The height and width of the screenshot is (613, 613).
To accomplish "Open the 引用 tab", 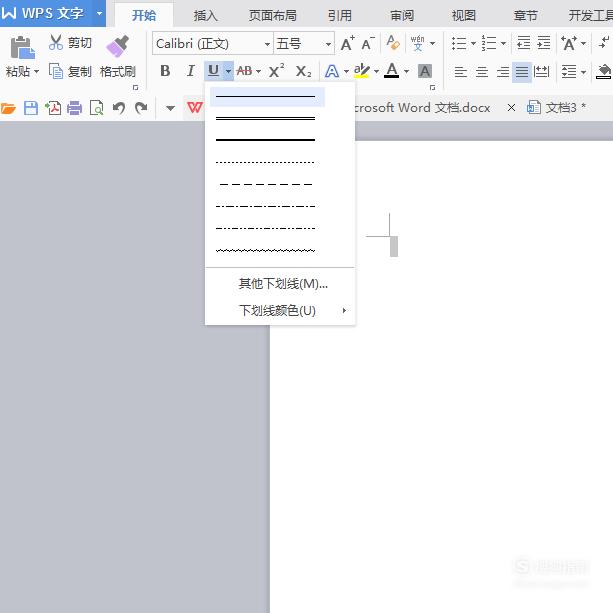I will (339, 16).
